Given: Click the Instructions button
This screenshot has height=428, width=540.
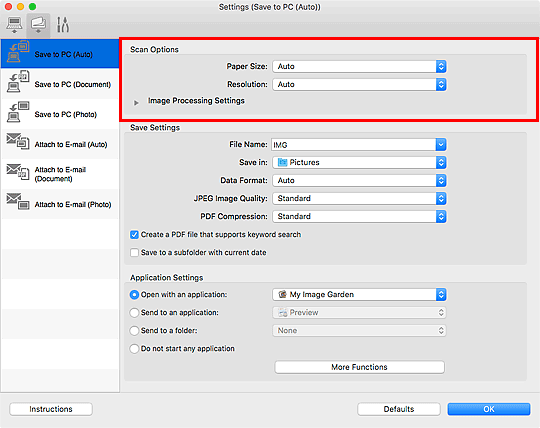Looking at the screenshot, I should coord(51,409).
